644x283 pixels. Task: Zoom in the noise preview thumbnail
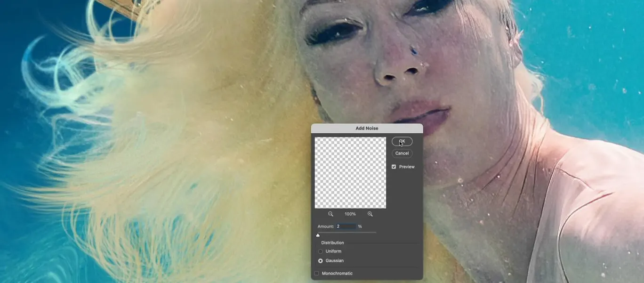click(x=370, y=214)
